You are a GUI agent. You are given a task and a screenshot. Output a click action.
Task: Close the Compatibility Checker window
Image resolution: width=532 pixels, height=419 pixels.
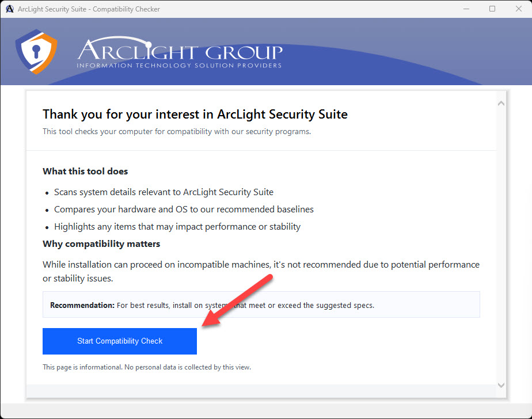pos(518,9)
